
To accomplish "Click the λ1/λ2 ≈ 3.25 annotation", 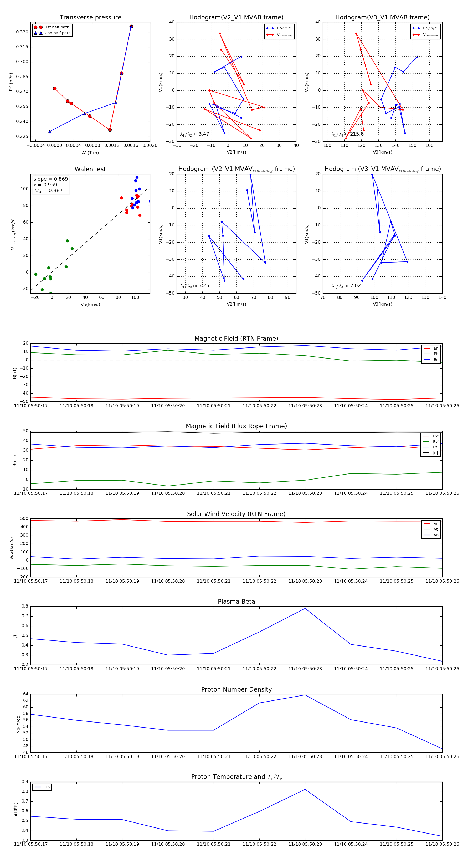I will point(194,286).
